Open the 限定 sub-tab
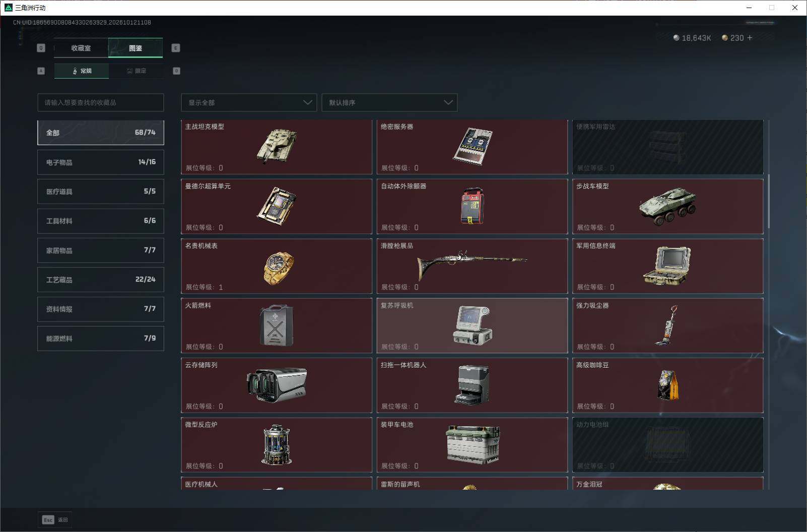 [x=136, y=71]
